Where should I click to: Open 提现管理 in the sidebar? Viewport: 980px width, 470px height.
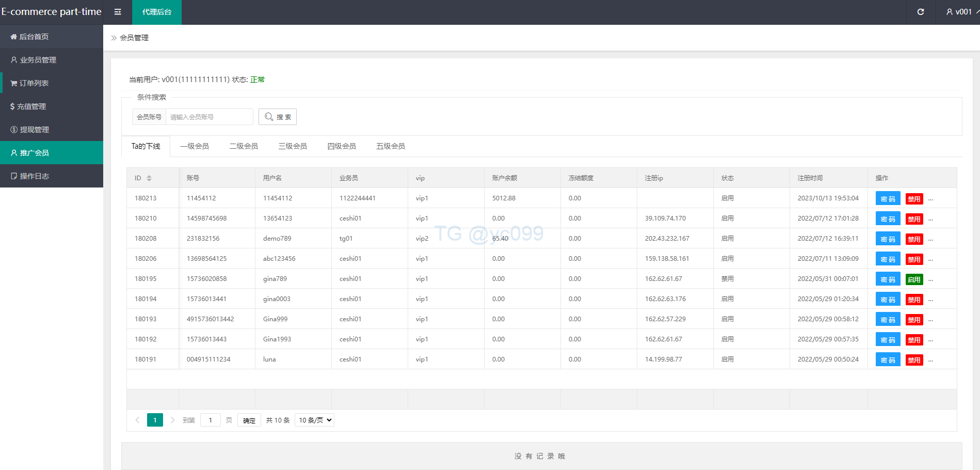coord(34,130)
